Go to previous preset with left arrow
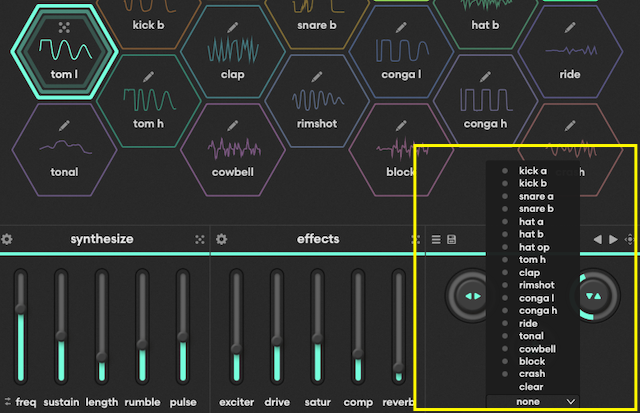This screenshot has height=413, width=640. pyautogui.click(x=598, y=240)
